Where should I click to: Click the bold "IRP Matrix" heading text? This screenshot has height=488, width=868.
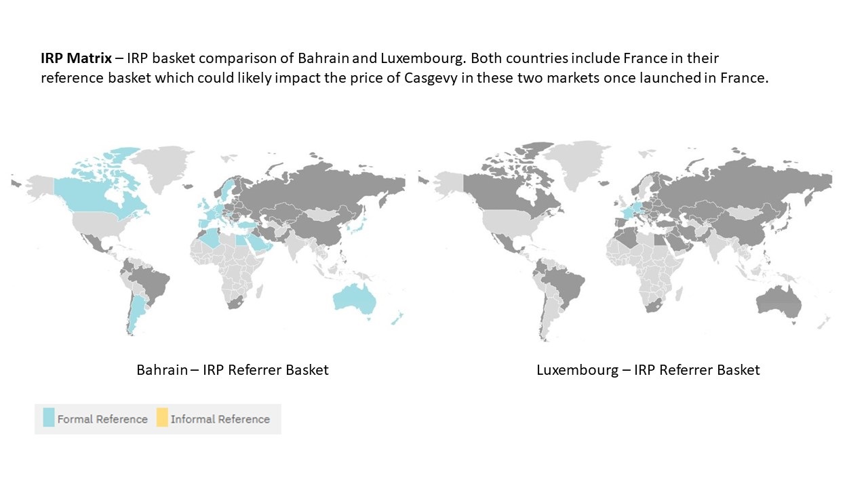75,58
